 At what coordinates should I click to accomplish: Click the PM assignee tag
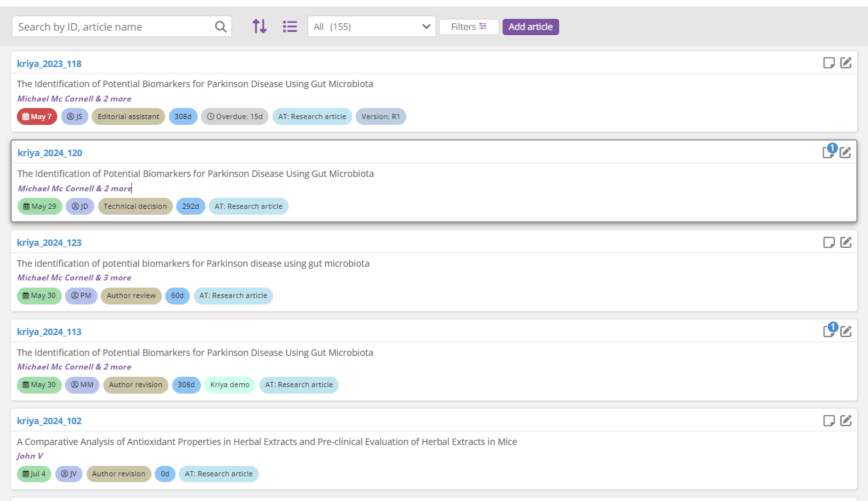pos(81,295)
